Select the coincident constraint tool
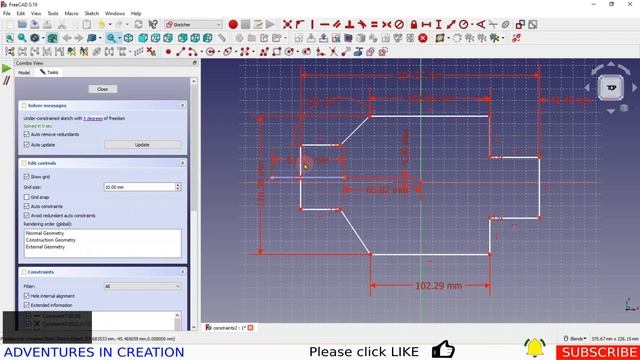 click(x=287, y=24)
